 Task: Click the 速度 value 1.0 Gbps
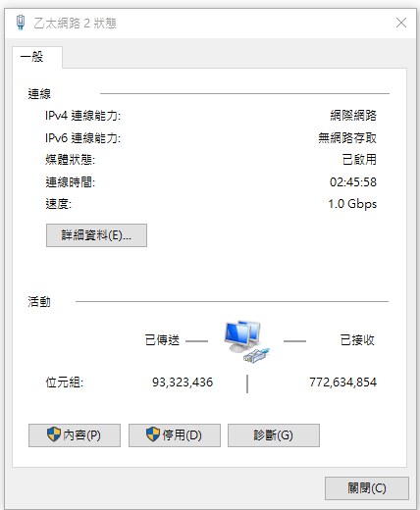tap(352, 204)
